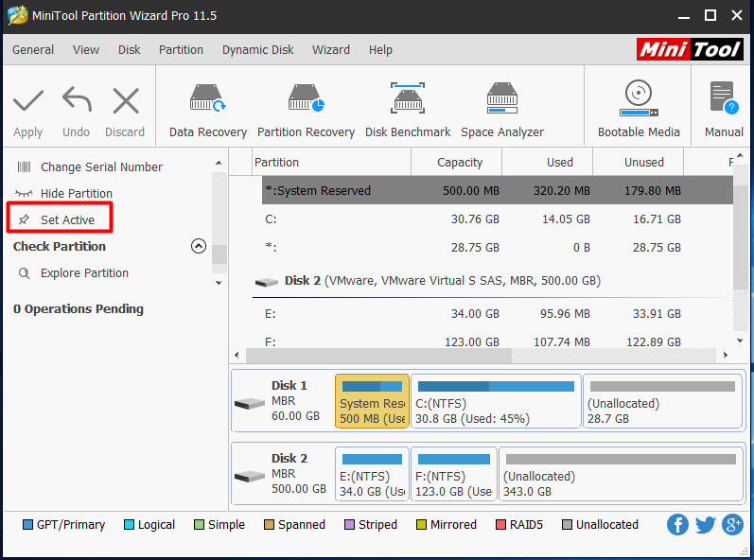Collapse the Check Partition section
Image resolution: width=754 pixels, height=560 pixels.
(x=199, y=246)
